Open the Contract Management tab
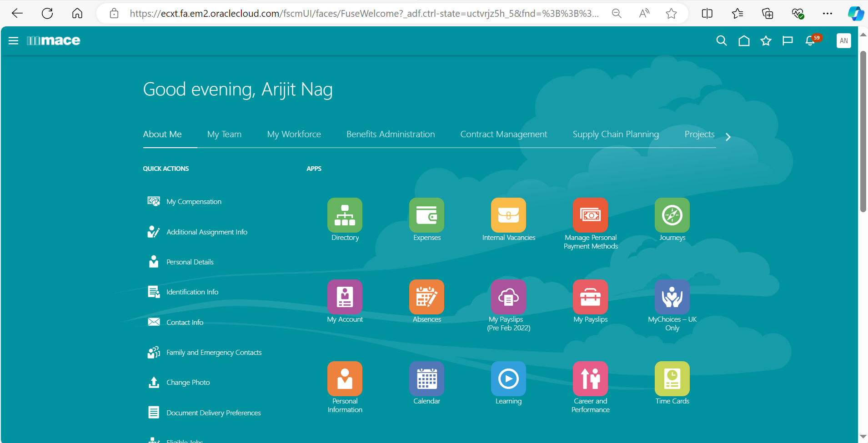The width and height of the screenshot is (868, 443). [504, 134]
